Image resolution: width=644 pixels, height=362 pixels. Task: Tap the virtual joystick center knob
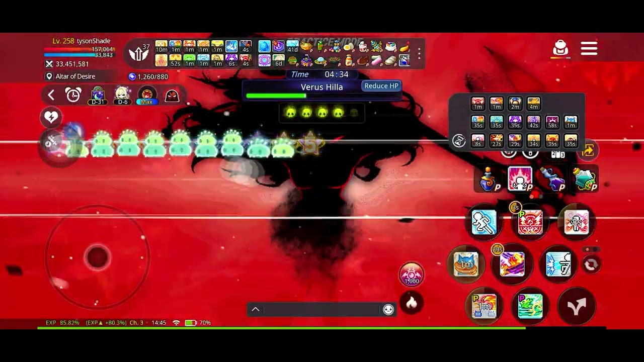pyautogui.click(x=97, y=257)
